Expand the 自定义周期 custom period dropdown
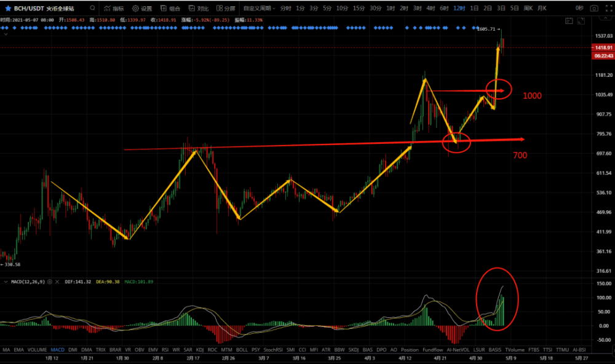Viewport: 615px width, 364px height. pyautogui.click(x=260, y=8)
